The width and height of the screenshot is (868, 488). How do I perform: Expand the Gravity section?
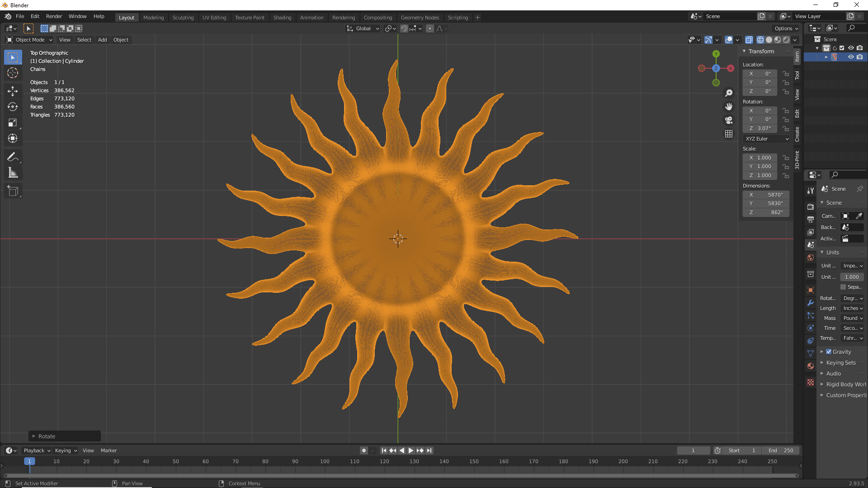pyautogui.click(x=821, y=352)
